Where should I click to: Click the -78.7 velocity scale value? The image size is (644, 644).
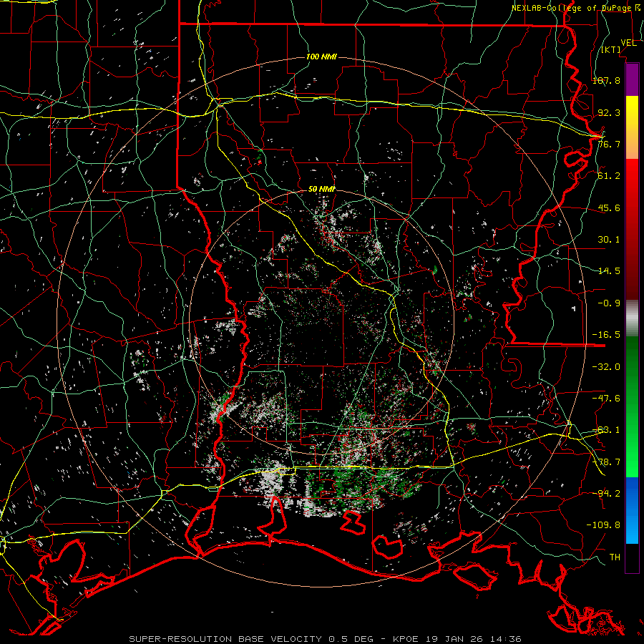[x=606, y=462]
